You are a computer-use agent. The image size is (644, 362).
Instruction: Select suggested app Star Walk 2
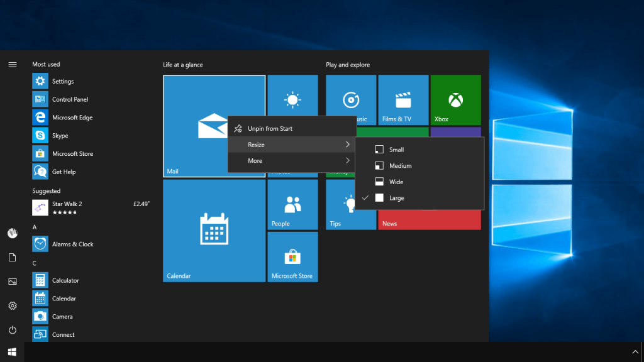tap(91, 207)
